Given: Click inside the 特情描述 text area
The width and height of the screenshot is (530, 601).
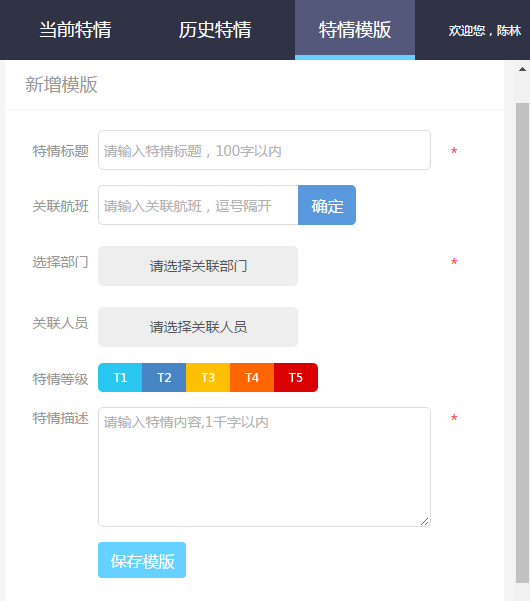Looking at the screenshot, I should click(x=264, y=467).
